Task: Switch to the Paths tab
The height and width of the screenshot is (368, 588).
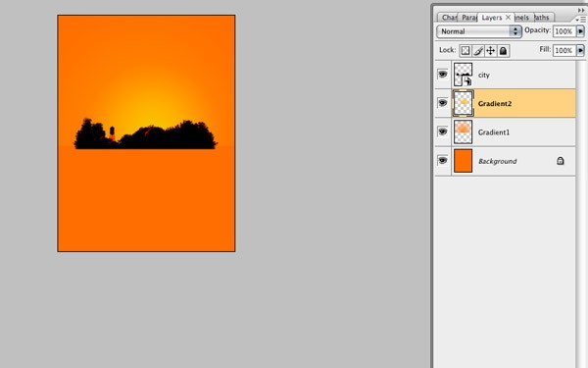Action: click(543, 18)
